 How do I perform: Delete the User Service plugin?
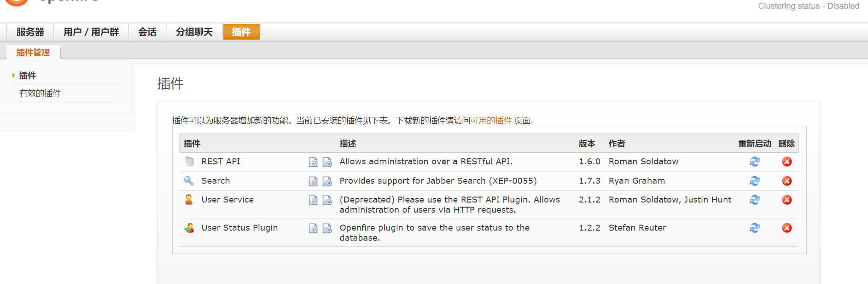click(787, 200)
